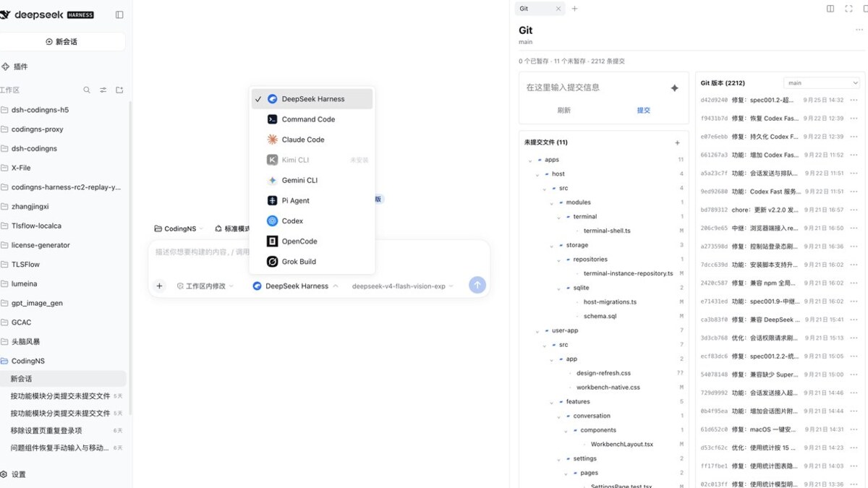The image size is (868, 488).
Task: Click the DeepSeek Harness agent icon in menu
Action: (x=272, y=99)
